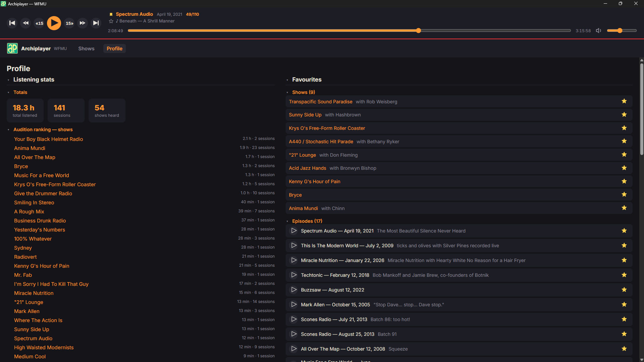Screen dimensions: 644x362
Task: Open Give the Drummer Radio show
Action: point(43,194)
